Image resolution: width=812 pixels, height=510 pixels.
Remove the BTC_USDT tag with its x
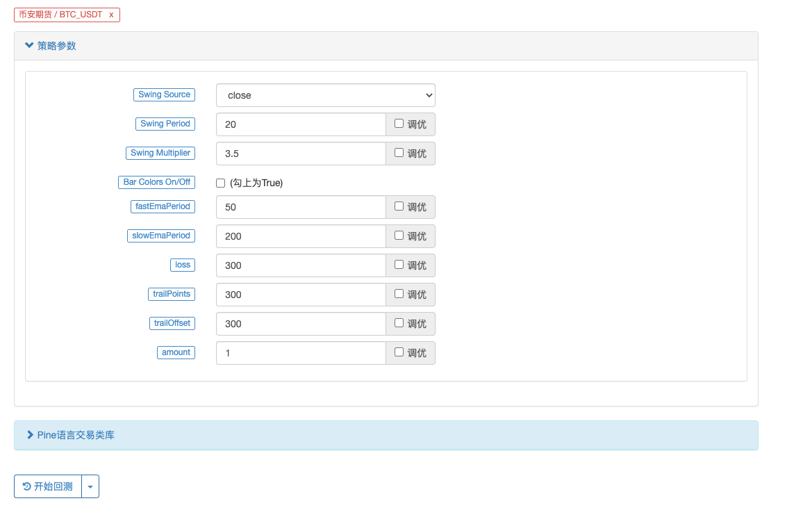(111, 15)
